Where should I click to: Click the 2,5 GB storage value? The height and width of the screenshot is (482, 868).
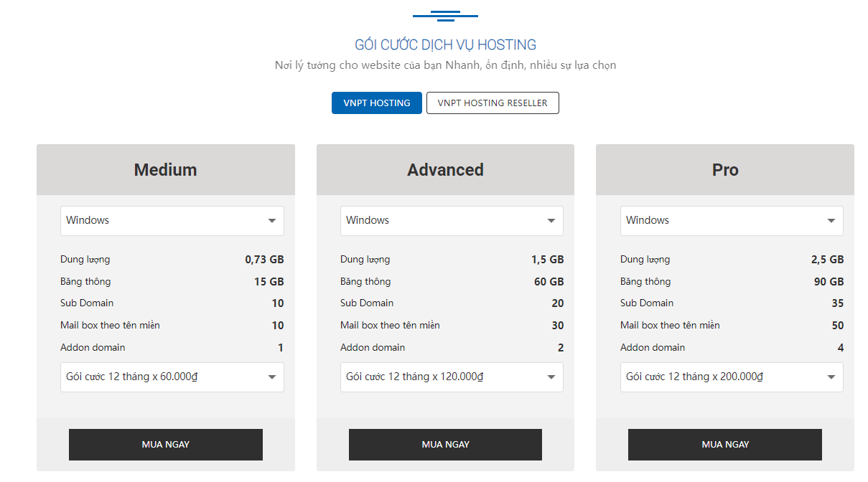pyautogui.click(x=827, y=260)
